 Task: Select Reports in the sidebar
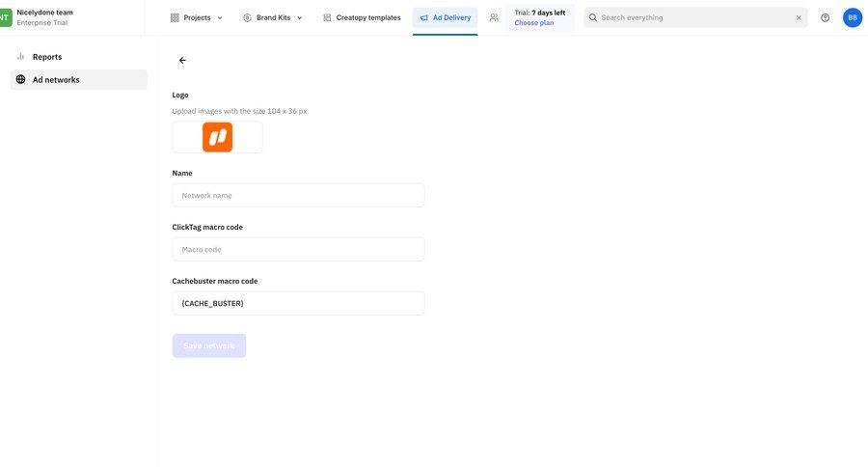79,57
